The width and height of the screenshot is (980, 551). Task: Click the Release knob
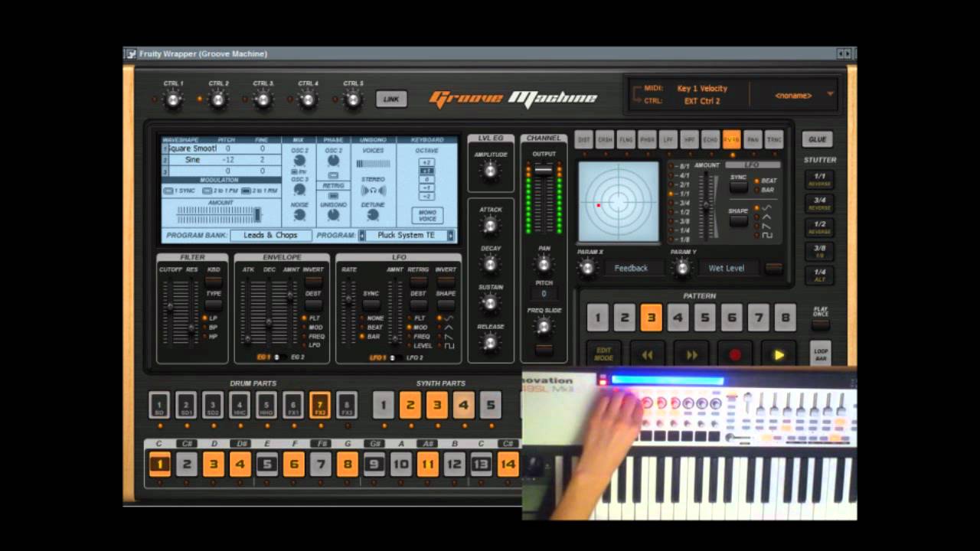[x=490, y=342]
